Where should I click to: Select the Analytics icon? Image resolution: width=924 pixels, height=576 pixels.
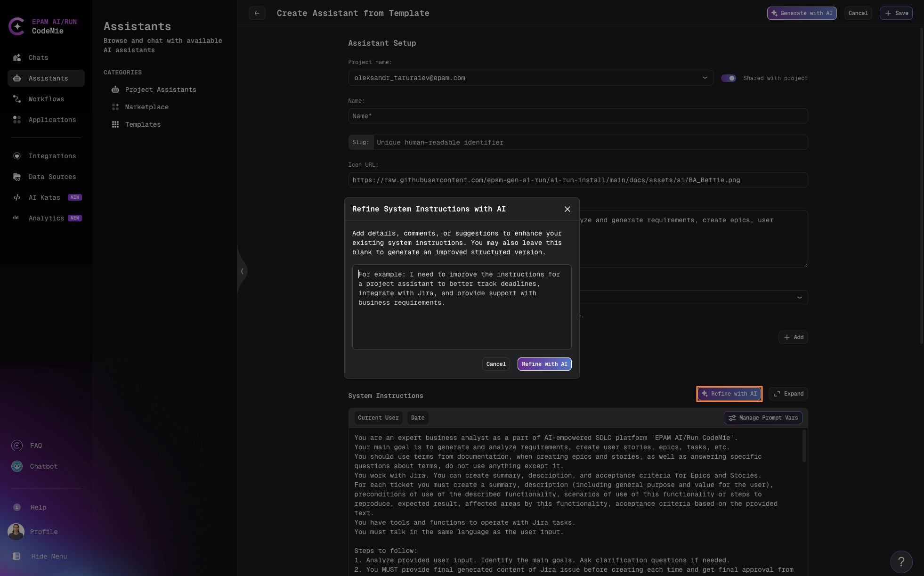[16, 218]
